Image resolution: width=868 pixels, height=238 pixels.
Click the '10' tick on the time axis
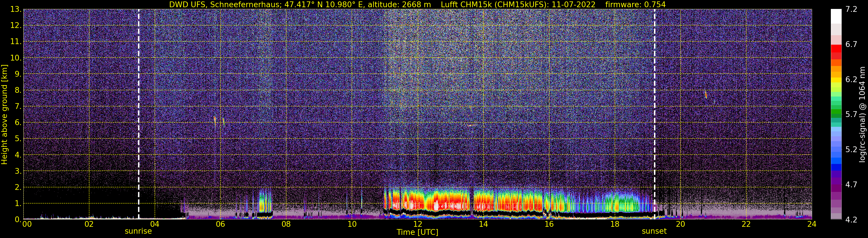[352, 224]
